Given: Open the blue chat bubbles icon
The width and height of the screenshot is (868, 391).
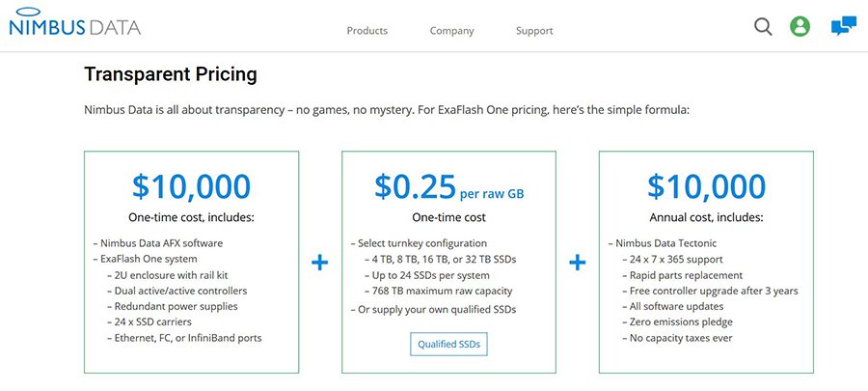Looking at the screenshot, I should (x=843, y=27).
